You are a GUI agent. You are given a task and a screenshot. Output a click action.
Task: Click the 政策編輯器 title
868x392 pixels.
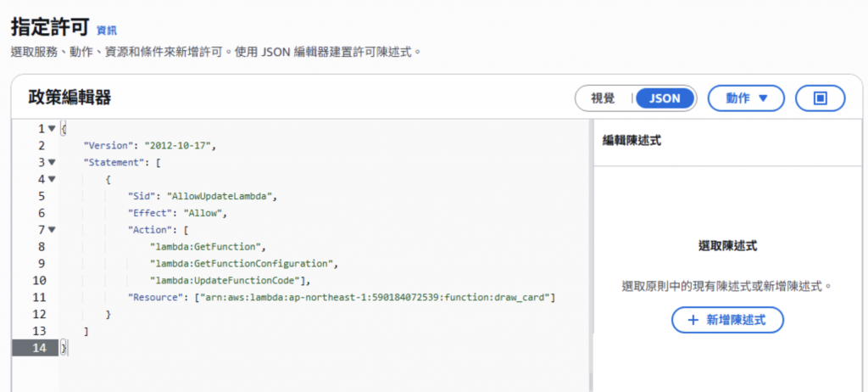70,98
